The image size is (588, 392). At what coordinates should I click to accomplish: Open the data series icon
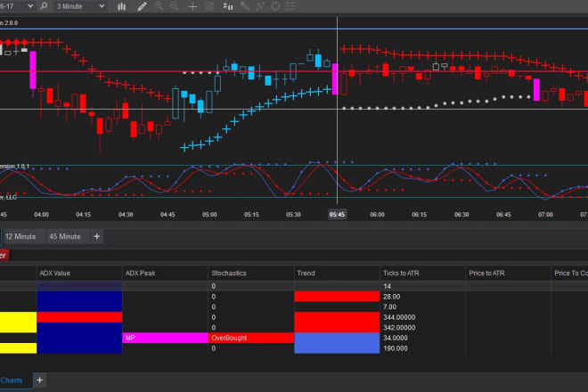pyautogui.click(x=227, y=6)
